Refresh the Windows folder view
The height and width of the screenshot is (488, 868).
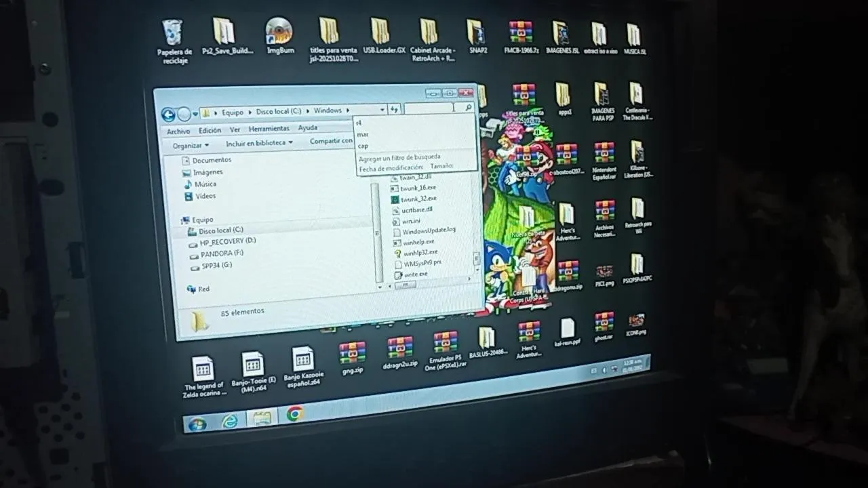395,109
